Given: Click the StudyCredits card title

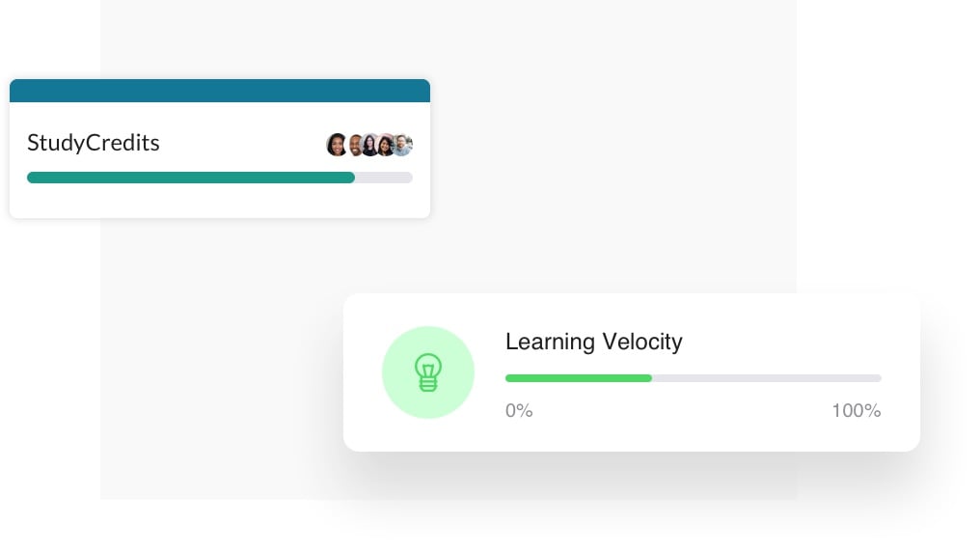Looking at the screenshot, I should pyautogui.click(x=94, y=143).
